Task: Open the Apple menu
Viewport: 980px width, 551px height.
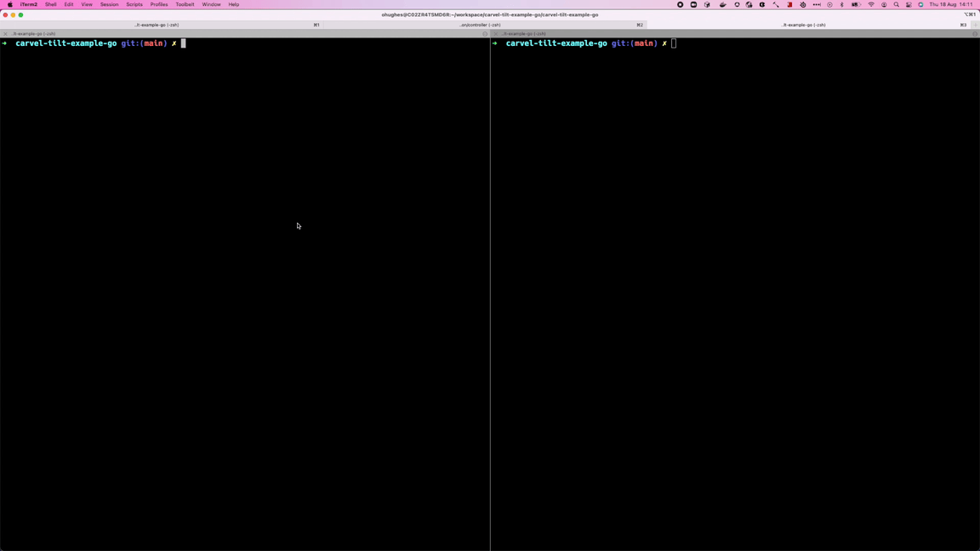Action: [x=10, y=4]
